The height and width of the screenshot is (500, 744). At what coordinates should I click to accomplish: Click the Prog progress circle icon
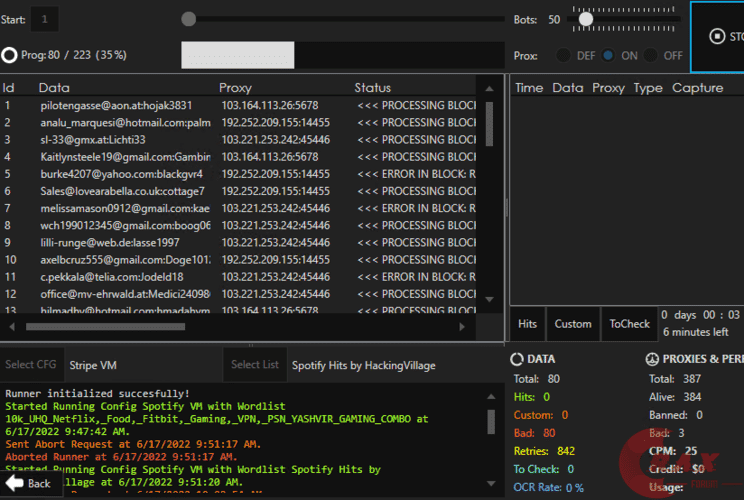click(x=9, y=56)
